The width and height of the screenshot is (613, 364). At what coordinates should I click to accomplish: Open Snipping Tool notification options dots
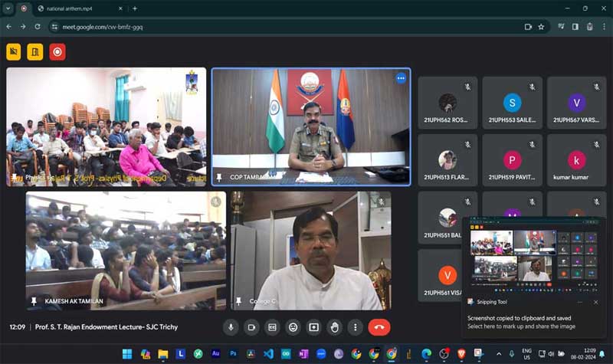(x=580, y=302)
